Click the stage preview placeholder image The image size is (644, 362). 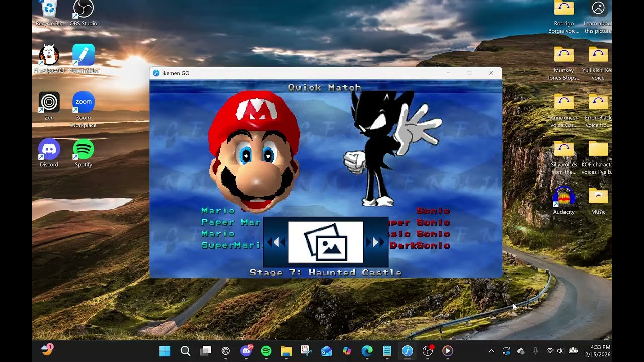click(x=326, y=242)
